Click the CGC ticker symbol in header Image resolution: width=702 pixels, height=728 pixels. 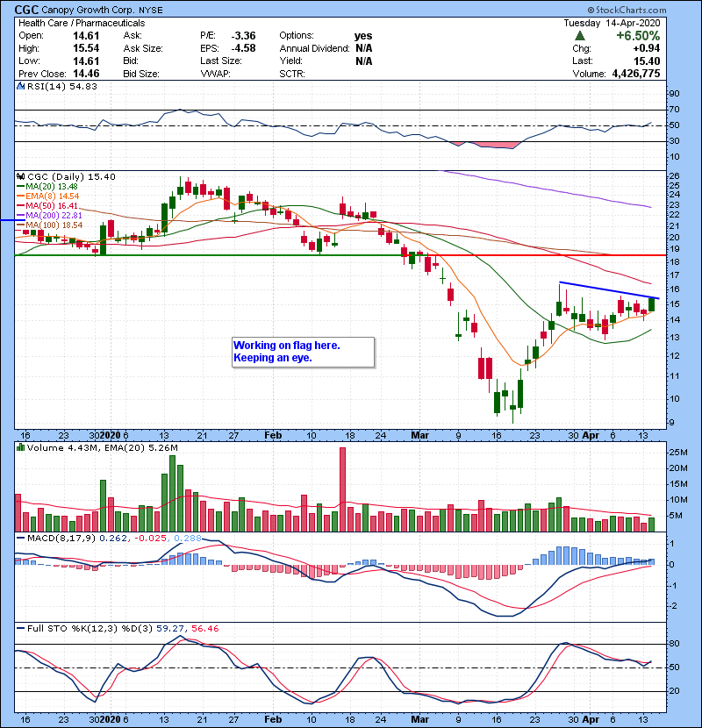pos(26,10)
